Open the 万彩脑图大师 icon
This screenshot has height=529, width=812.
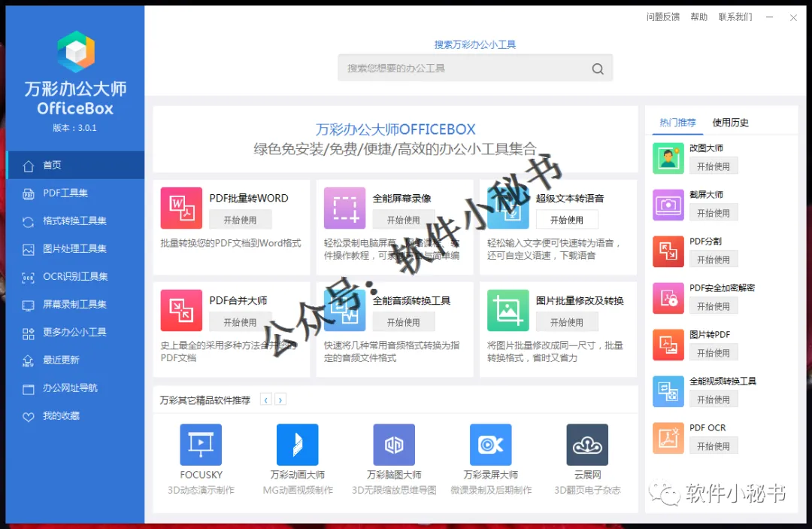[394, 445]
